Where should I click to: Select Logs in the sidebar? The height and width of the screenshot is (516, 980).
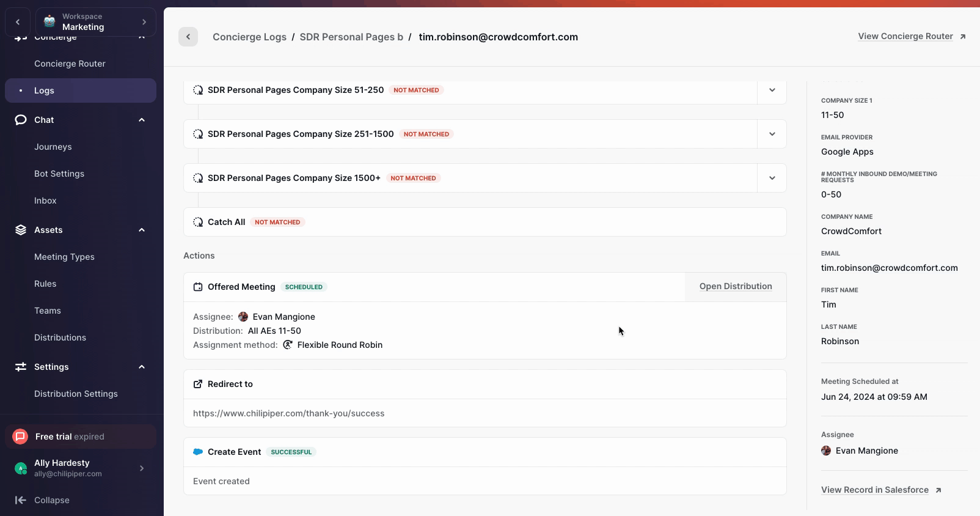[x=81, y=90]
